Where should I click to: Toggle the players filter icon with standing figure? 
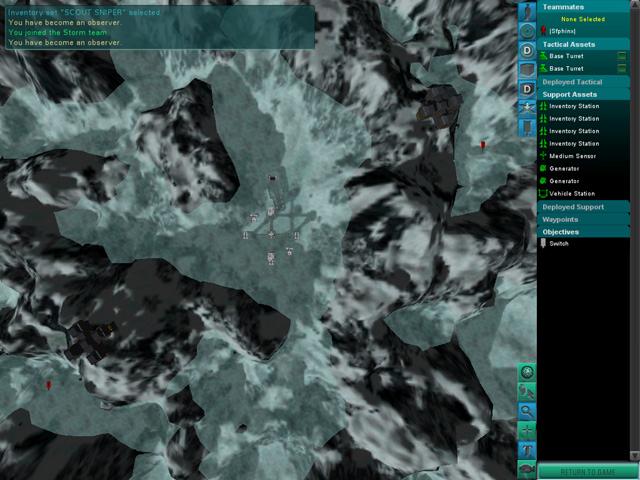[x=527, y=11]
